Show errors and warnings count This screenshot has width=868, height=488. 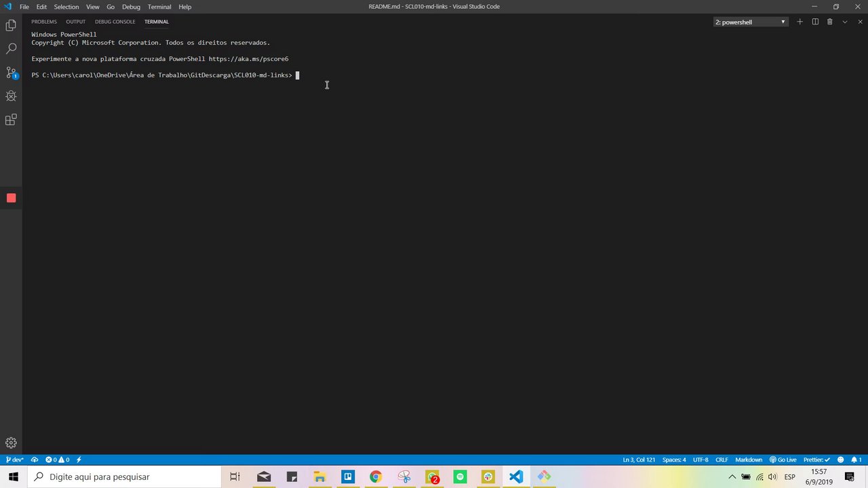pos(58,460)
